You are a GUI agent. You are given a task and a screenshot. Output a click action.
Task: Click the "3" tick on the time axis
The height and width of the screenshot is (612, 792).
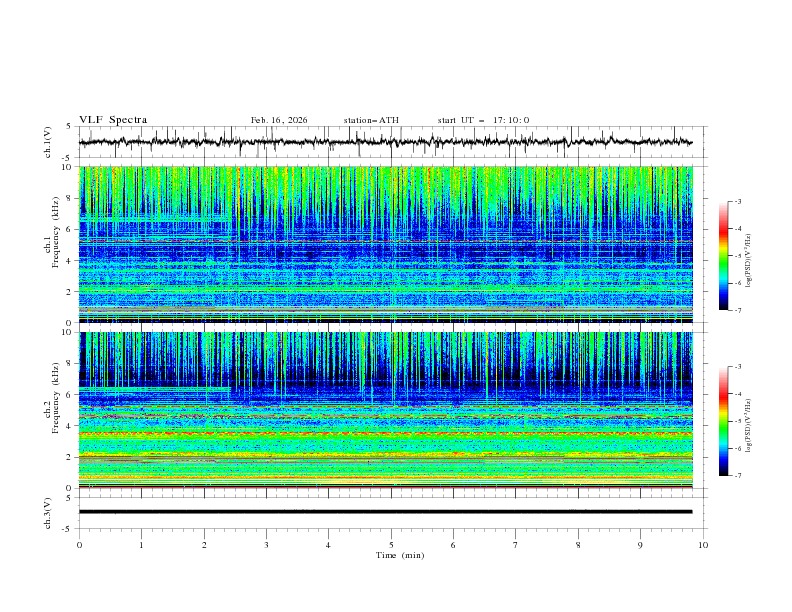266,545
